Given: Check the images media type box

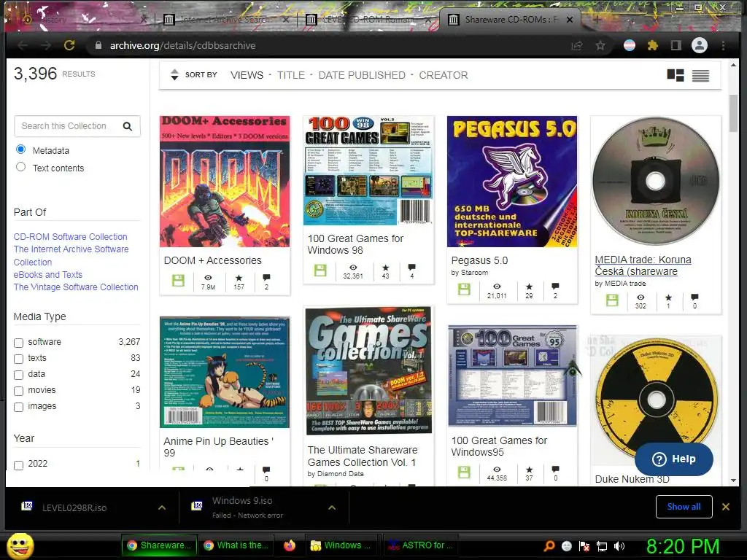Looking at the screenshot, I should 18,407.
